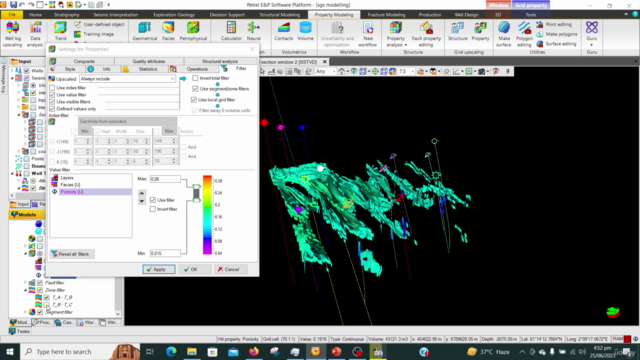Open Seismic Interpretation ribbon tab
Image resolution: width=640 pixels, height=360 pixels.
point(116,15)
